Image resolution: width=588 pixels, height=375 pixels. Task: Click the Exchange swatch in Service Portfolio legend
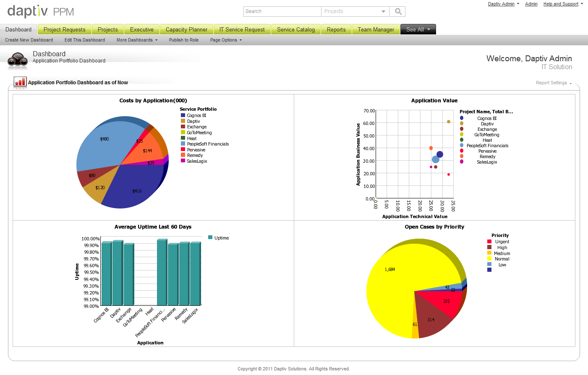click(x=183, y=127)
